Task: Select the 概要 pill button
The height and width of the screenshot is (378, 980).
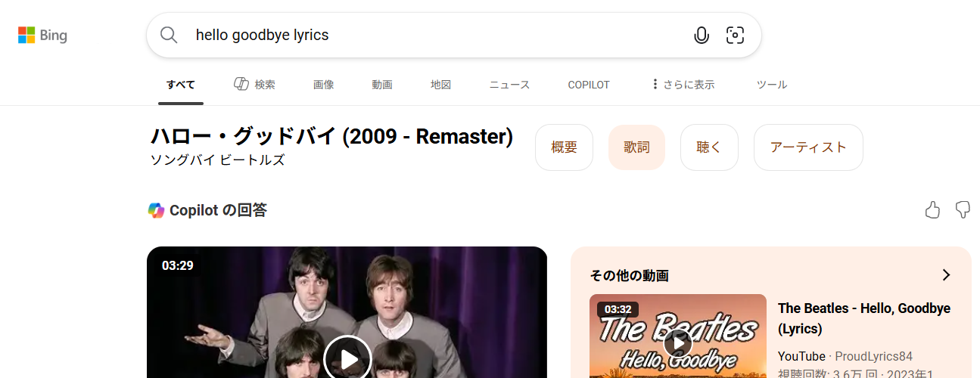Action: (564, 147)
